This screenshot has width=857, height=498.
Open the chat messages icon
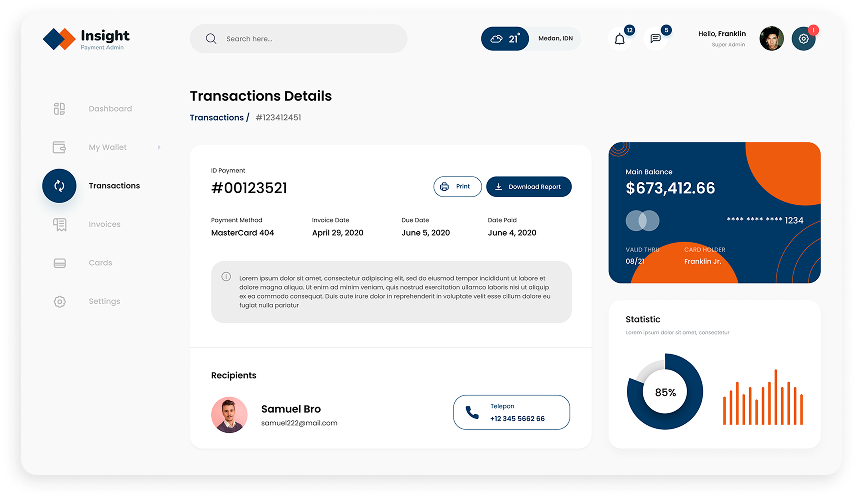tap(655, 39)
